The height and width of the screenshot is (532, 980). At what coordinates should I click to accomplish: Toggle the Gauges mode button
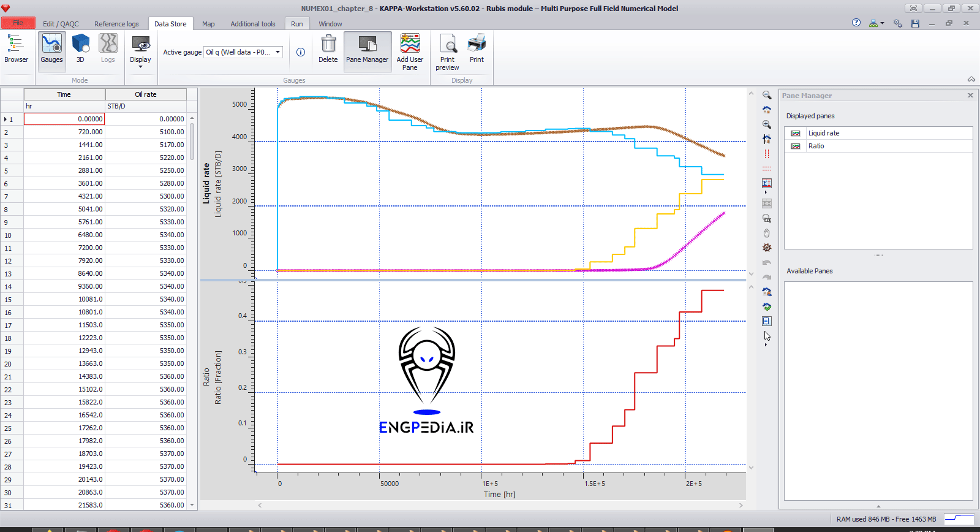click(x=51, y=49)
